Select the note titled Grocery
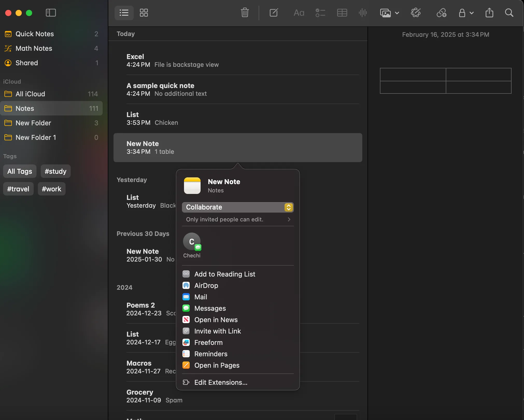This screenshot has height=420, width=524. click(139, 392)
